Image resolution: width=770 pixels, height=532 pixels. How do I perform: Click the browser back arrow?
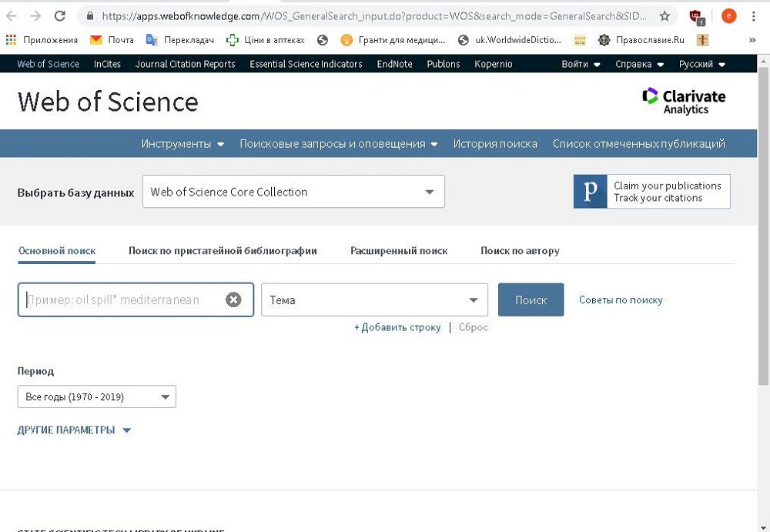tap(11, 16)
